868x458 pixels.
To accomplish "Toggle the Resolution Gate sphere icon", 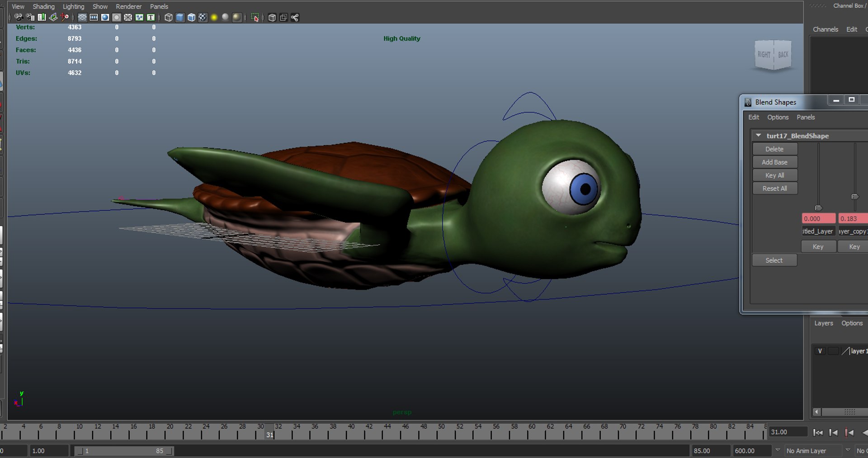I will [x=105, y=17].
